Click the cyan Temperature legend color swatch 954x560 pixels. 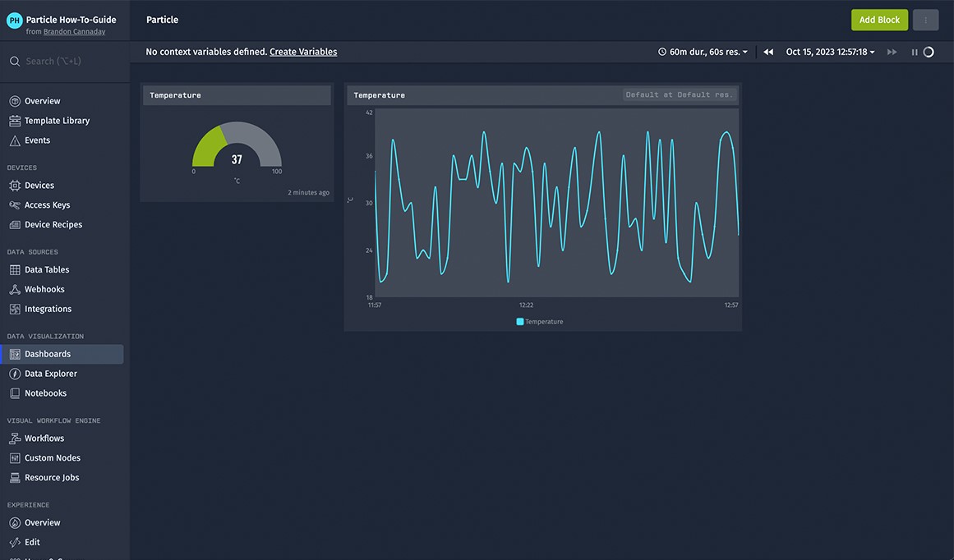(520, 322)
